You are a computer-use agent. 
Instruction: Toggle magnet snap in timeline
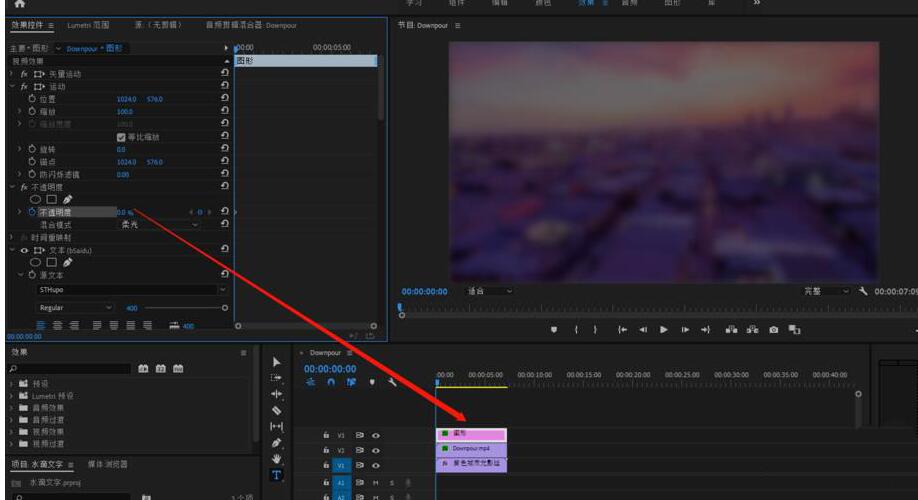click(x=331, y=382)
